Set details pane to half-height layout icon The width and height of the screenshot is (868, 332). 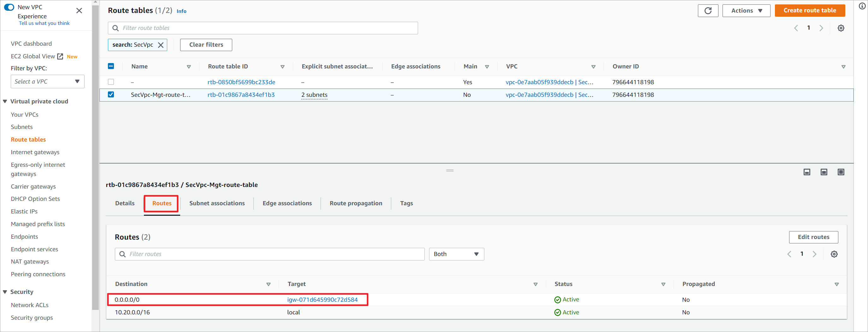click(x=824, y=172)
